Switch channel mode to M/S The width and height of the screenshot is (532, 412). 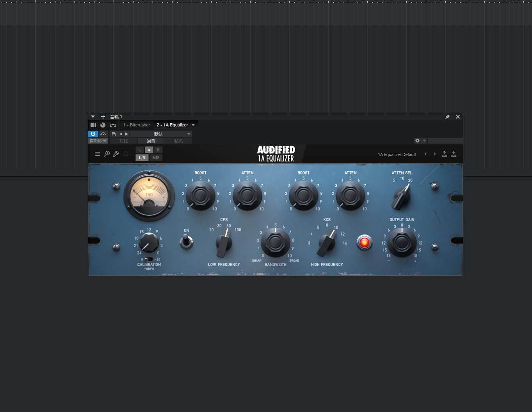[155, 158]
